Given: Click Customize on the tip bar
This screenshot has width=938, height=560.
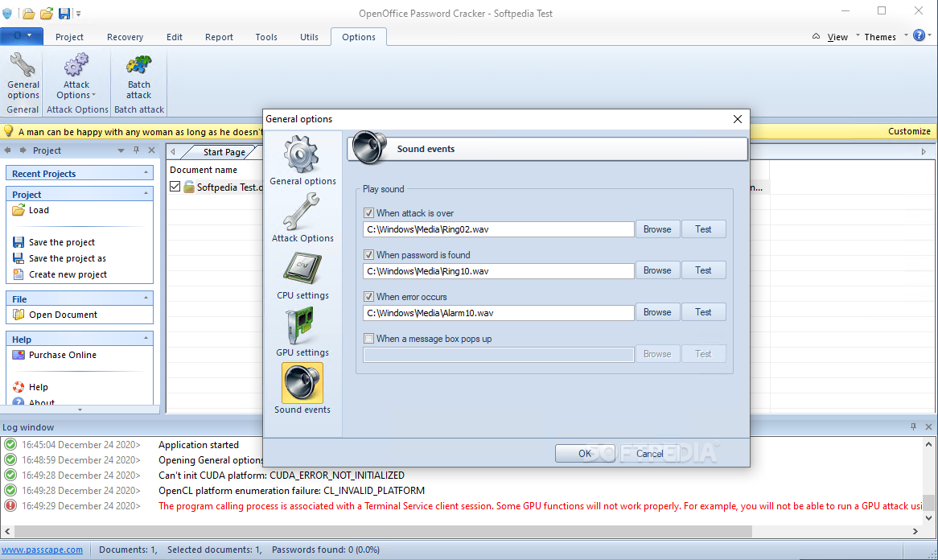Looking at the screenshot, I should [x=909, y=131].
